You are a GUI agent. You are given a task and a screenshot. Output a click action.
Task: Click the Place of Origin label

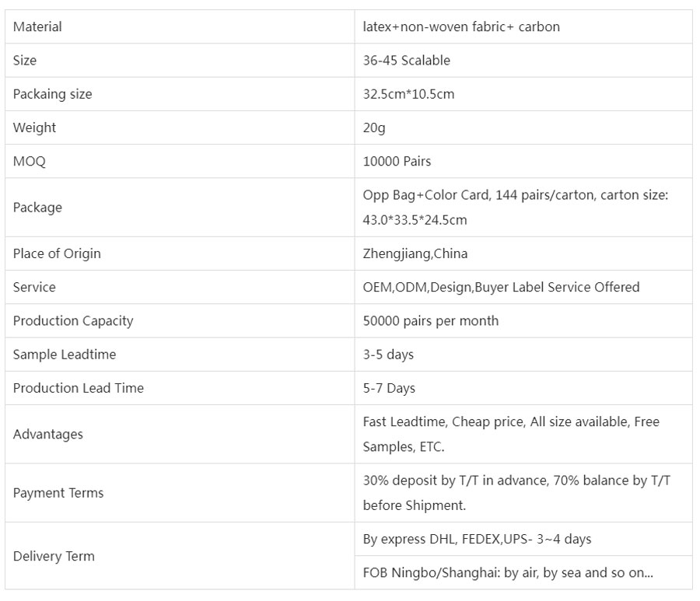(57, 253)
